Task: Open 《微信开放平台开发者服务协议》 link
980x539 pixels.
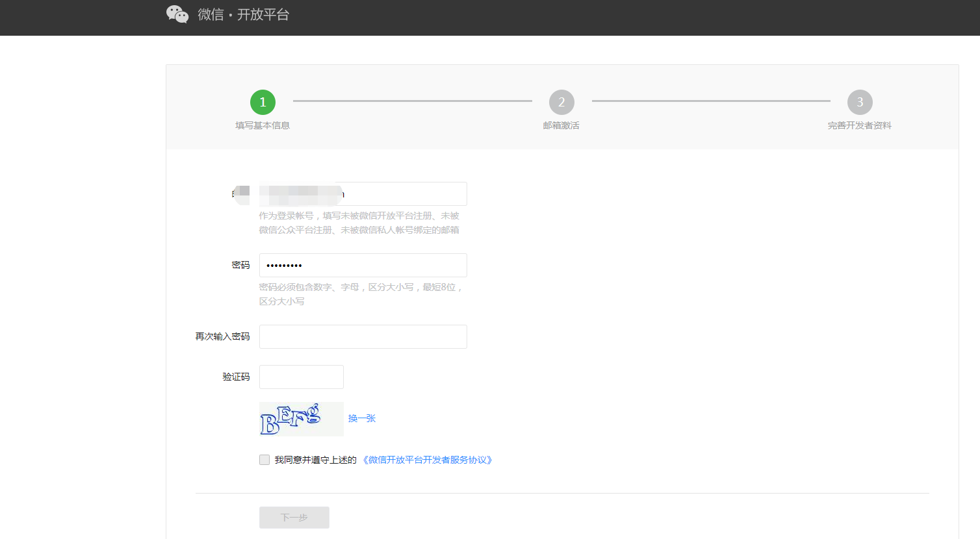Action: point(427,460)
